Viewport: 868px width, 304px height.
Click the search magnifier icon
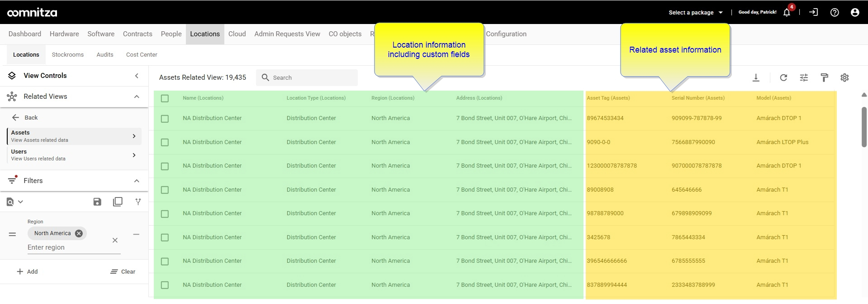click(266, 77)
